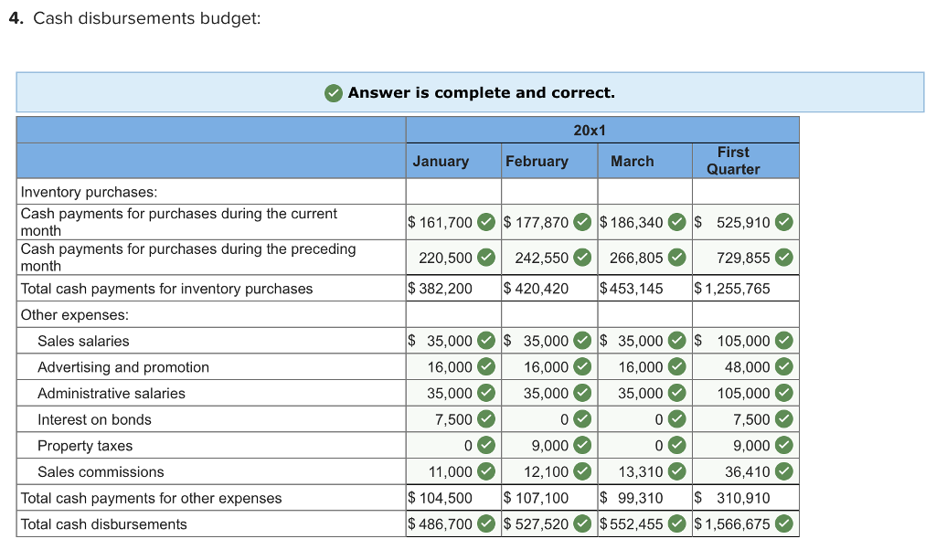936x560 pixels.
Task: Click checkmark for January Interest on bonds 7,500
Action: 486,419
